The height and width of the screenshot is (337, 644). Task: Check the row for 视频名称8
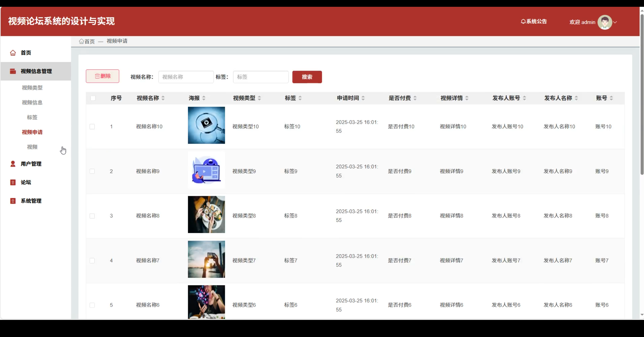[x=92, y=216]
